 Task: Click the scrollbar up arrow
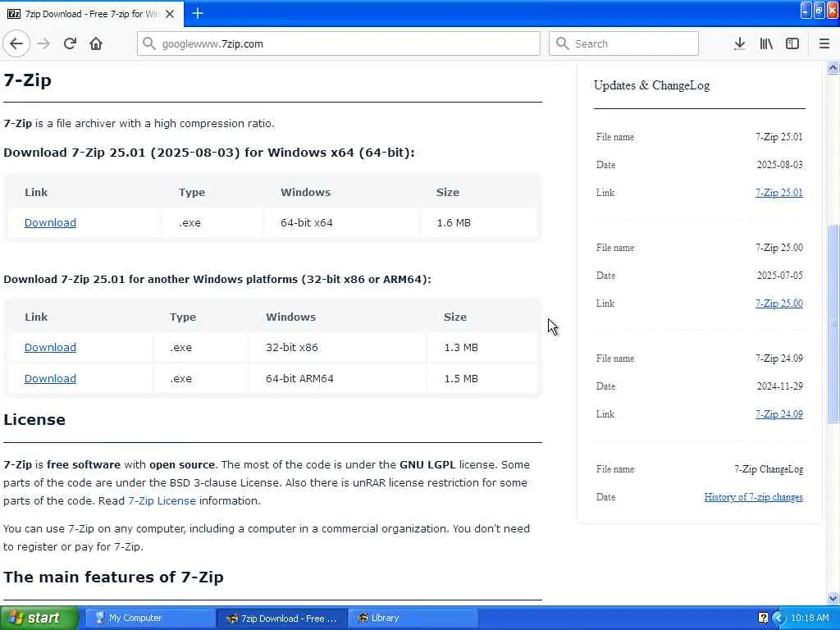click(x=833, y=67)
